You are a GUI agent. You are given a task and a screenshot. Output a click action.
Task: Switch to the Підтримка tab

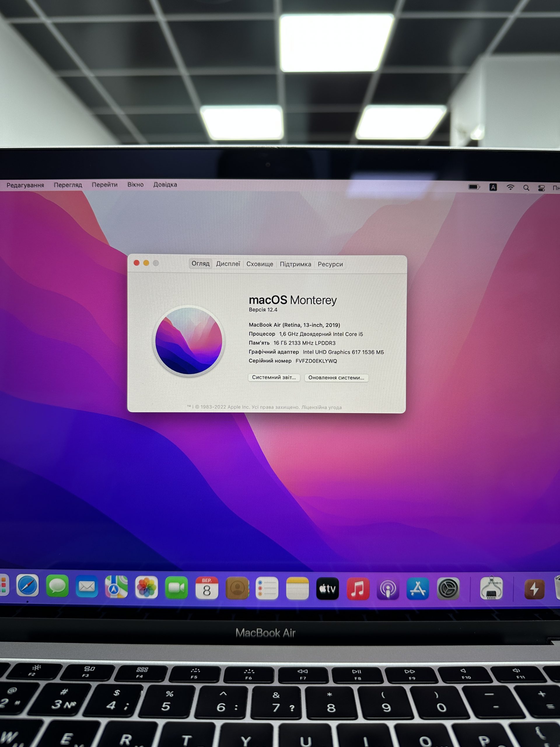295,264
